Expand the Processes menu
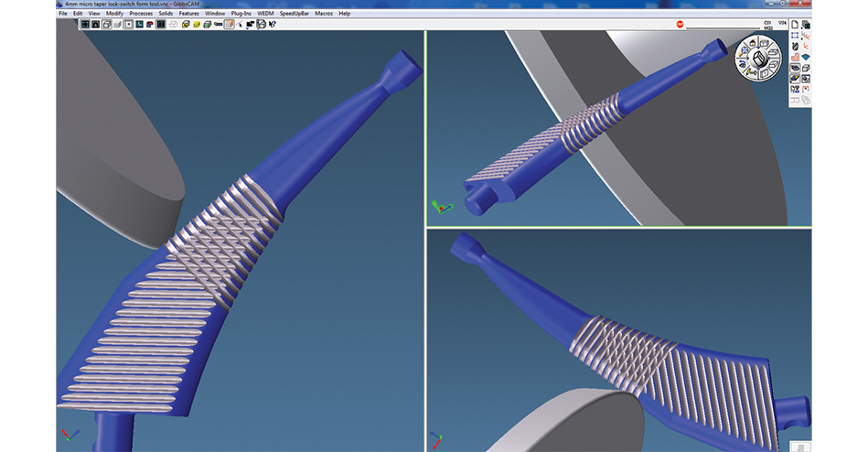 point(141,14)
